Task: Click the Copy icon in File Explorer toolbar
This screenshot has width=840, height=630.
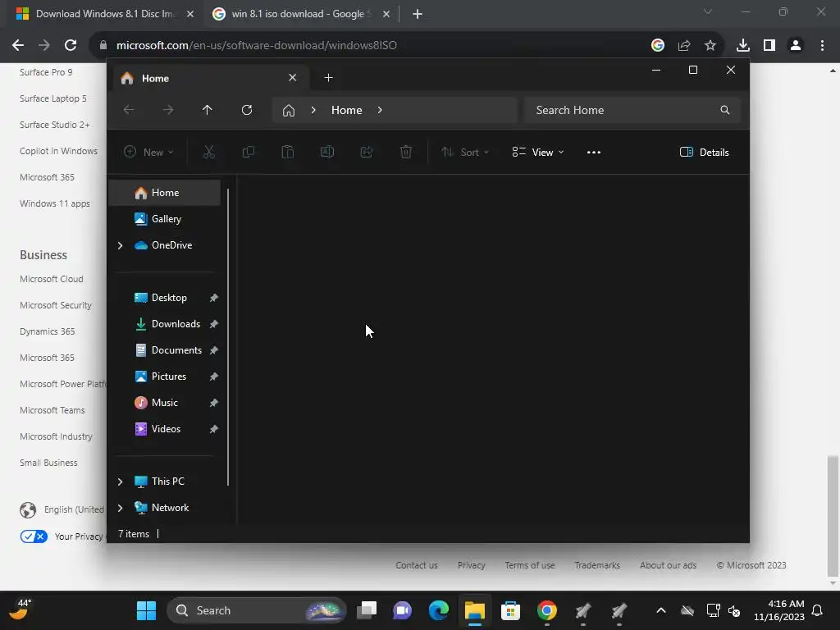Action: [248, 152]
